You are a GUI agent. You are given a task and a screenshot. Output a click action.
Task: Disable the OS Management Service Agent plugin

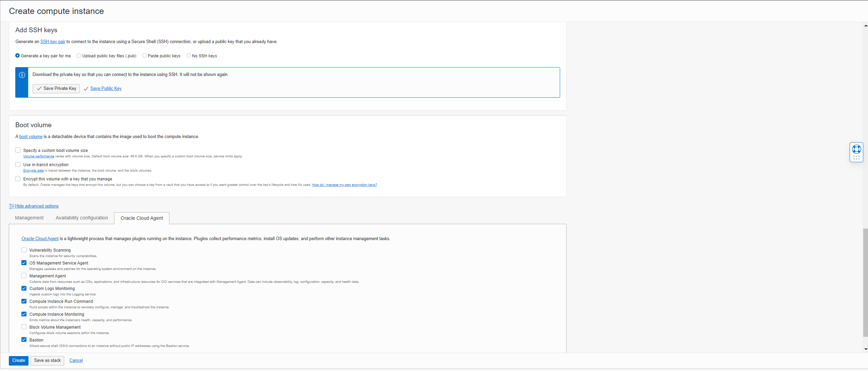pos(24,262)
